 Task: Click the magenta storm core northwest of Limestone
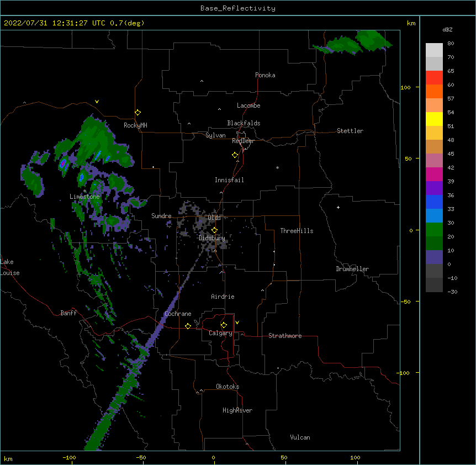pyautogui.click(x=62, y=164)
